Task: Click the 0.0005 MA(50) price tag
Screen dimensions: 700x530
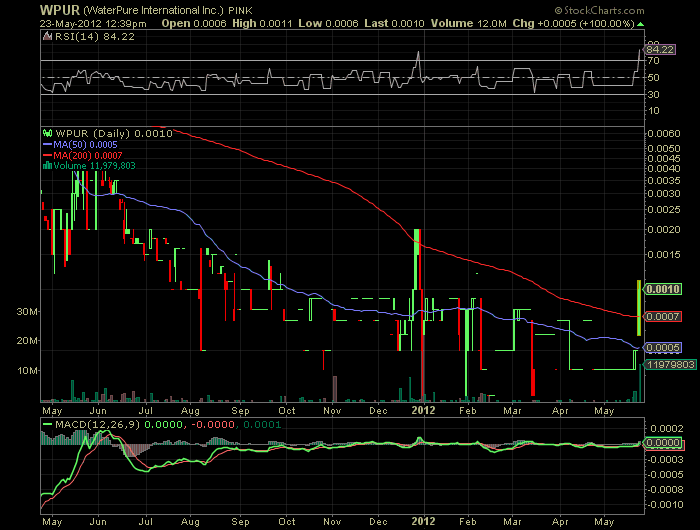Action: pyautogui.click(x=663, y=347)
